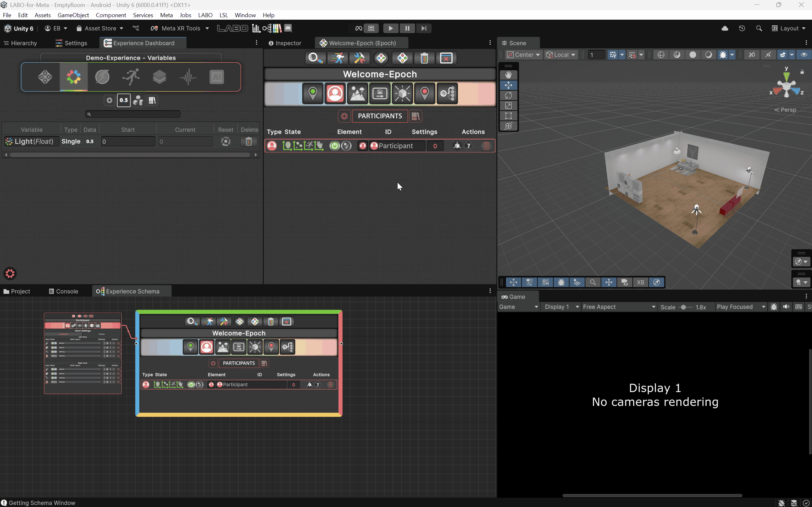Viewport: 812px width, 507px height.
Task: Click the Play button
Action: tap(391, 29)
